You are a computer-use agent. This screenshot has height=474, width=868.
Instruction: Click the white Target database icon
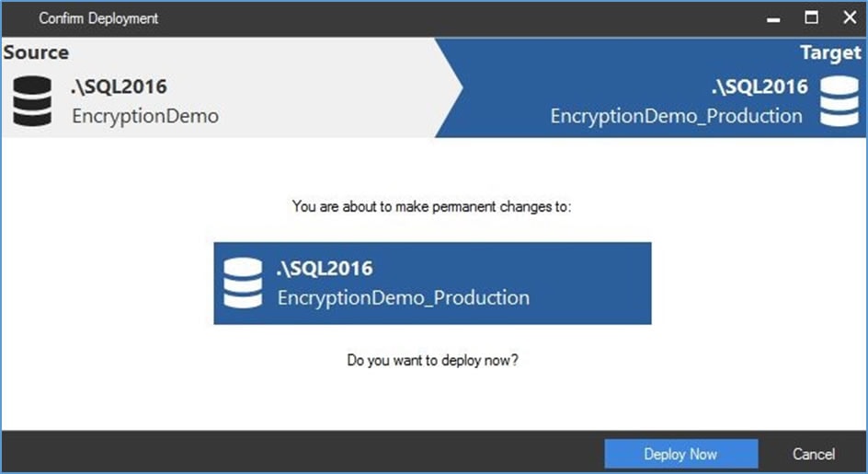839,101
